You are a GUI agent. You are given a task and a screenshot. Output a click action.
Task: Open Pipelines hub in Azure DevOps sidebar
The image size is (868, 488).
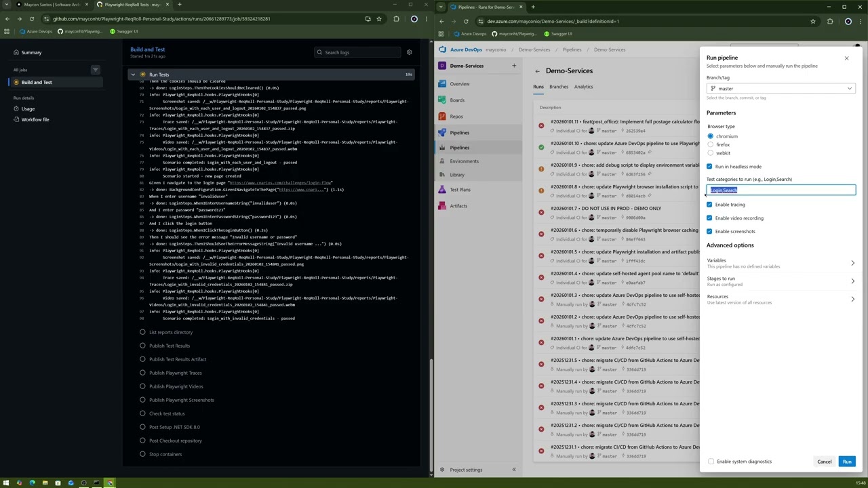coord(459,132)
